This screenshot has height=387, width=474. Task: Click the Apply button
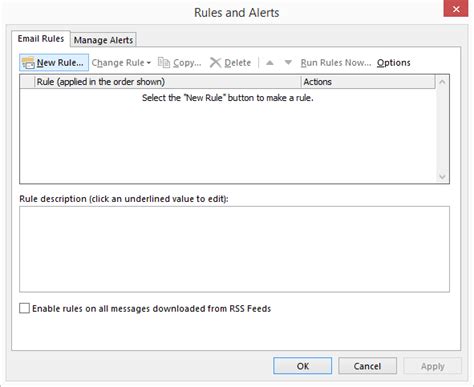pos(432,366)
